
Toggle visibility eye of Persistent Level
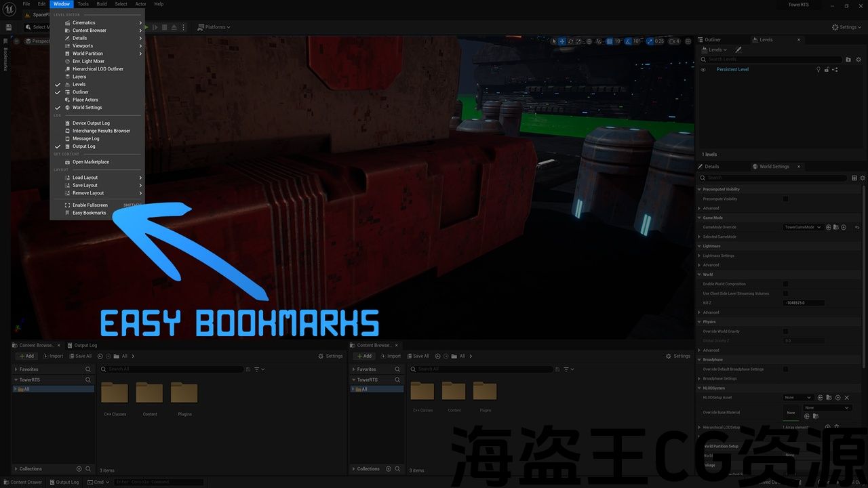[703, 69]
